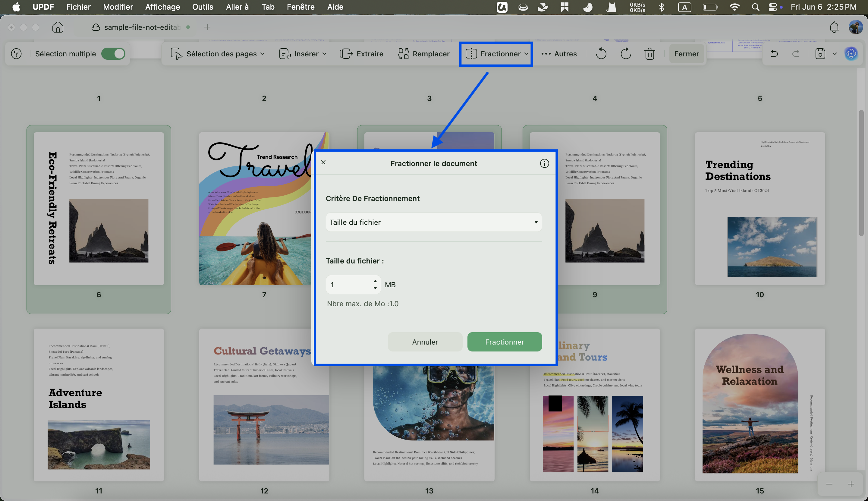
Task: Open the Fractionner toolbar dropdown
Action: point(496,54)
